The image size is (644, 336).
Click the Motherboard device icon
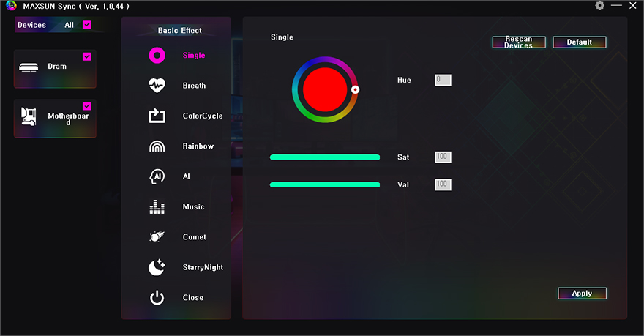coord(29,116)
